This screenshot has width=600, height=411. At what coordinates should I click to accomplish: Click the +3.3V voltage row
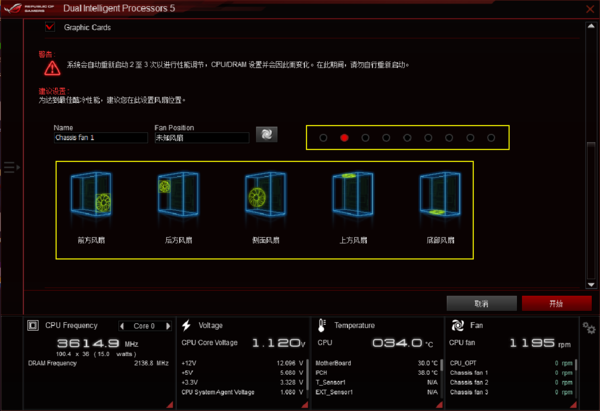point(242,382)
